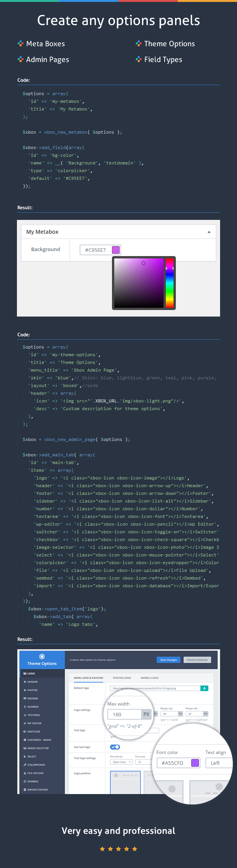The width and height of the screenshot is (237, 868).
Task: Click the green upload button beside logo URL
Action: (204, 688)
